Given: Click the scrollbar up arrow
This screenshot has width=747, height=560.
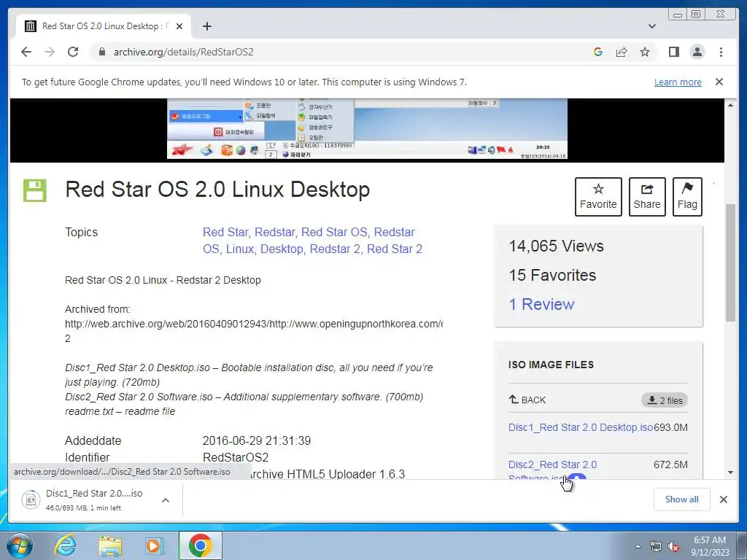Looking at the screenshot, I should point(730,104).
